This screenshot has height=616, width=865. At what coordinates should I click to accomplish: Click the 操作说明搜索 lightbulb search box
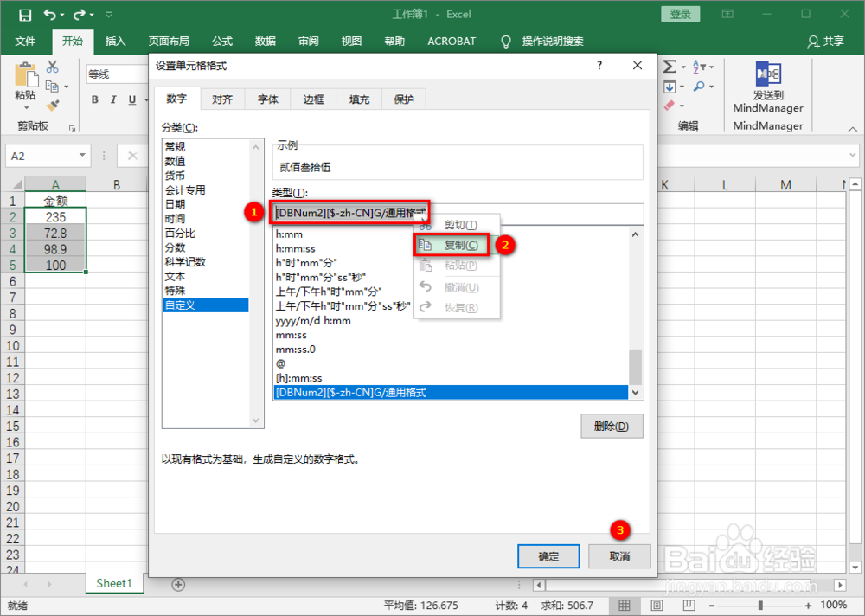point(543,41)
